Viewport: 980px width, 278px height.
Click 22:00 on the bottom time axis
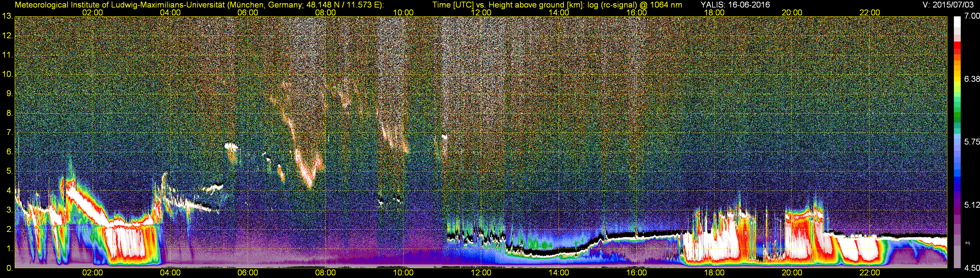pyautogui.click(x=870, y=273)
